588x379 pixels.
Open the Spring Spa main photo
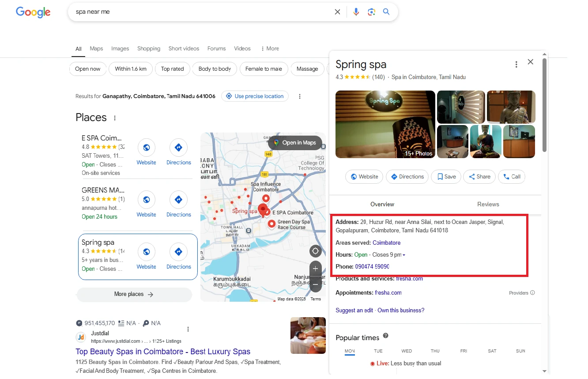click(x=385, y=124)
